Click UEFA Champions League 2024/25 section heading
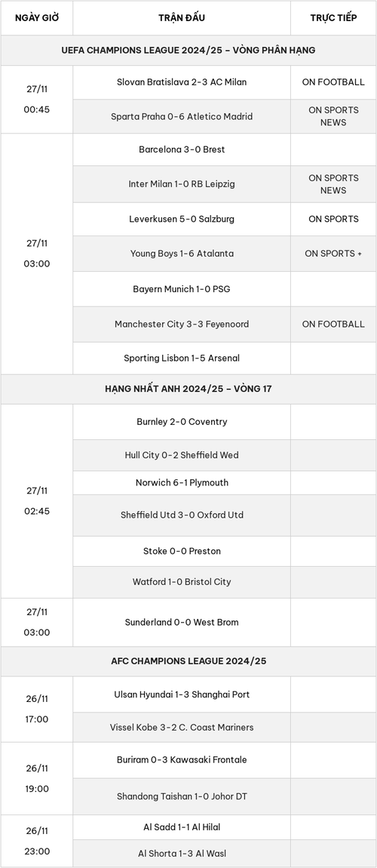This screenshot has width=377, height=868. pos(188,51)
